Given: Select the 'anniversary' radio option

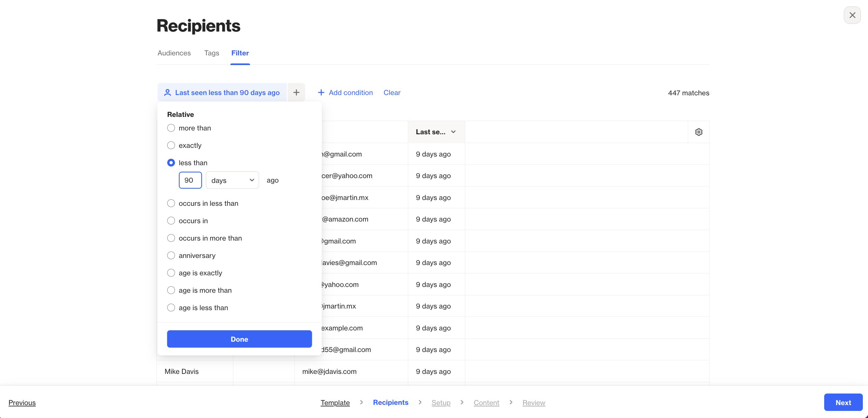Looking at the screenshot, I should click(171, 255).
